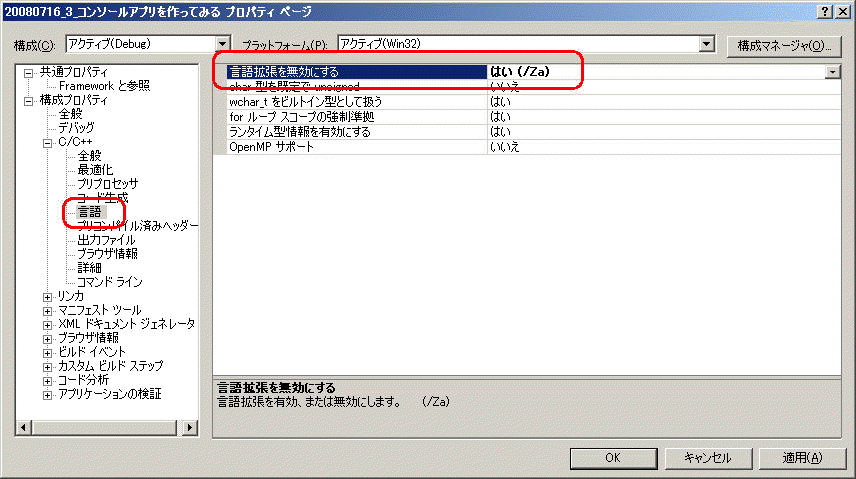Image resolution: width=856 pixels, height=479 pixels.
Task: Open the 構成 (Configuration) dropdown
Action: tap(223, 44)
